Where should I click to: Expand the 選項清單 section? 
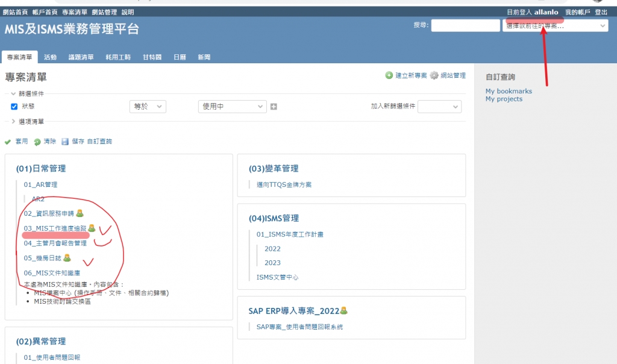point(13,121)
